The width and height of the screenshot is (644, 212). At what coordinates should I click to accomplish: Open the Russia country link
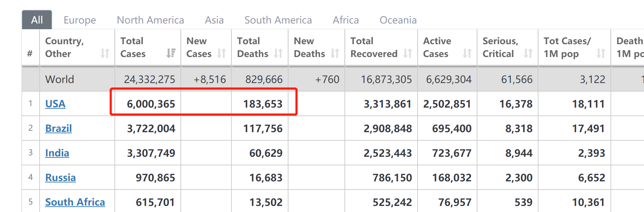click(x=61, y=177)
